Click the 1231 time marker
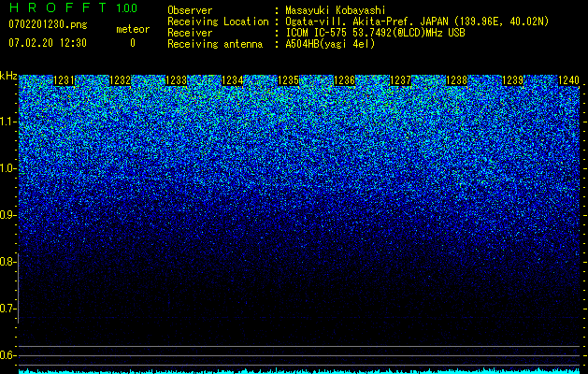This screenshot has width=588, height=374. pyautogui.click(x=65, y=80)
